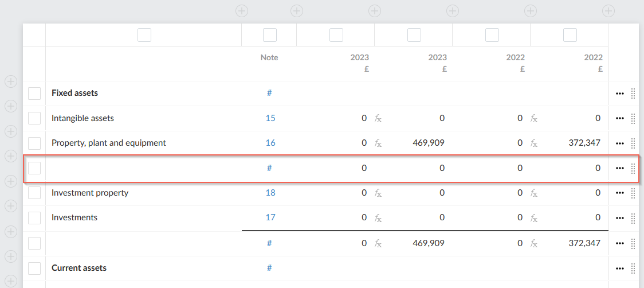Open the 2022 fx formula for Intangible assets

(x=534, y=119)
